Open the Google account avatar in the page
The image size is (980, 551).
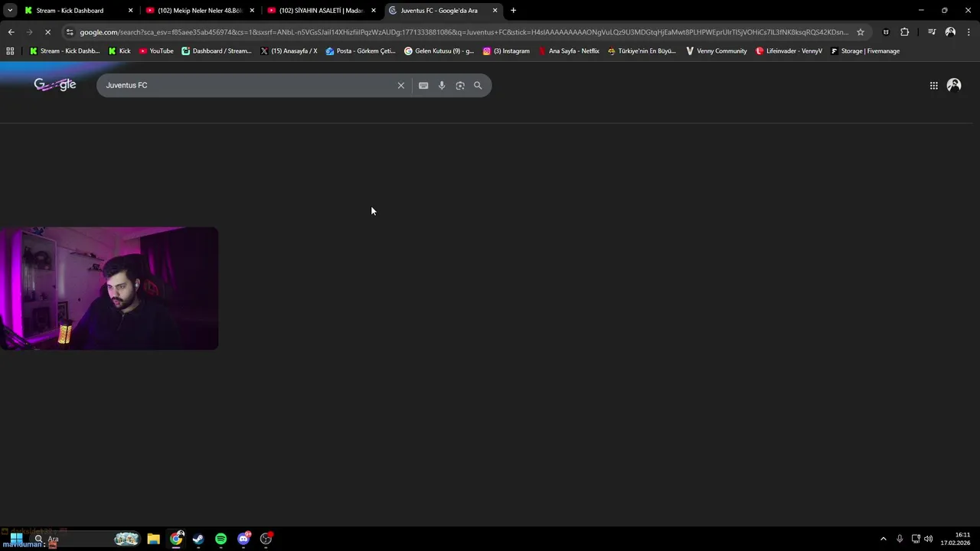point(954,85)
